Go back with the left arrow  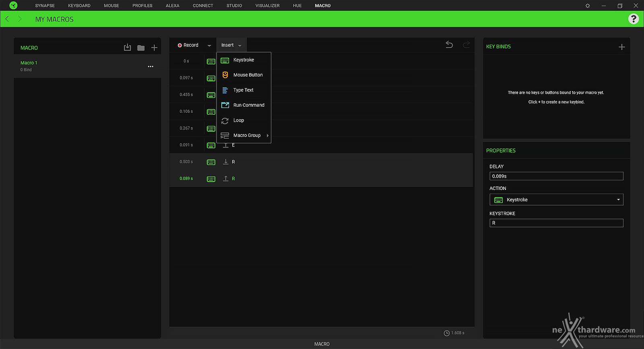tap(7, 19)
